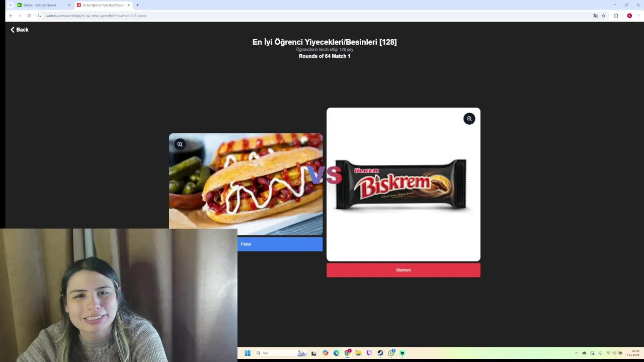Screen dimensions: 644x362
Task: Click the taskbar search box
Action: coord(281,353)
